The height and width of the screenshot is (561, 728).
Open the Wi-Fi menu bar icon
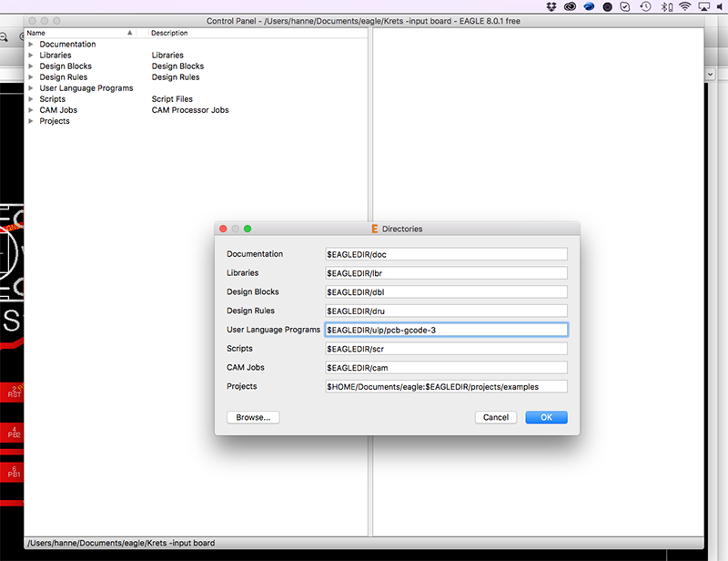(685, 6)
